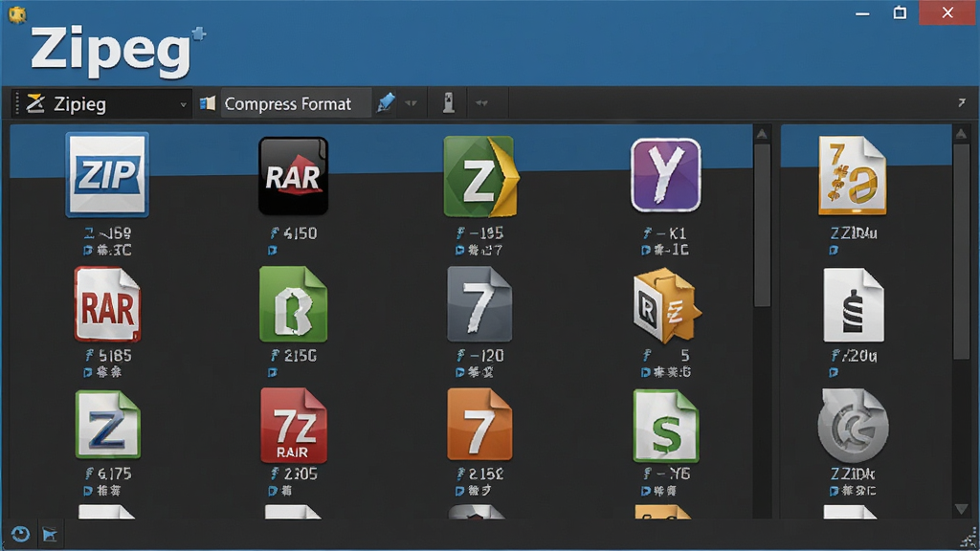980x551 pixels.
Task: Click the main grid scrollbar up arrow
Action: tap(762, 134)
